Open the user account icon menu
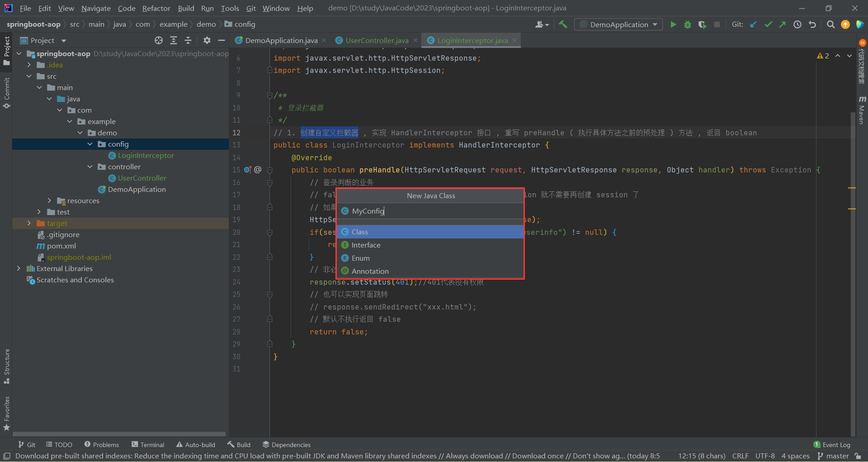 click(x=542, y=24)
